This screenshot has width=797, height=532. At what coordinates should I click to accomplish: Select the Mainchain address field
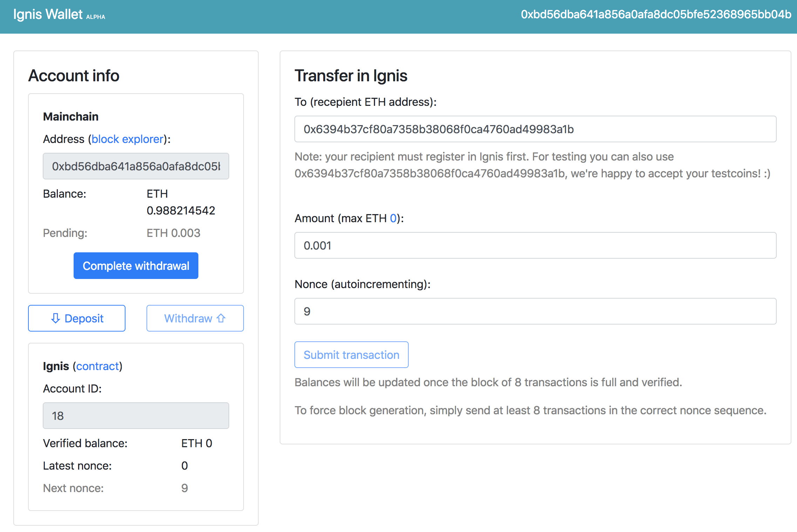136,166
